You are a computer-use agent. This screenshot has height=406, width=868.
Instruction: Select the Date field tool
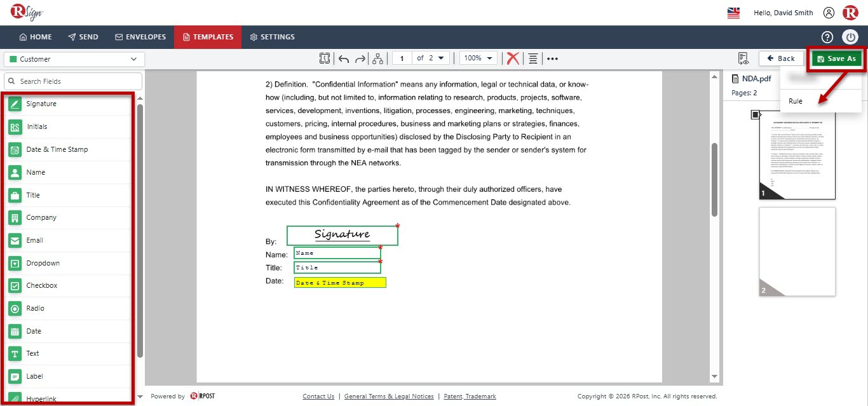point(69,331)
